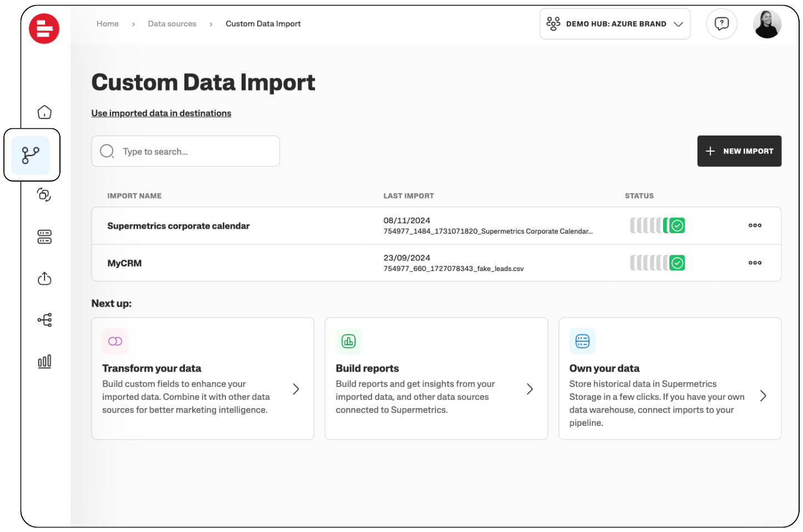This screenshot has height=532, width=803.
Task: Open the bar chart reports icon
Action: click(44, 362)
